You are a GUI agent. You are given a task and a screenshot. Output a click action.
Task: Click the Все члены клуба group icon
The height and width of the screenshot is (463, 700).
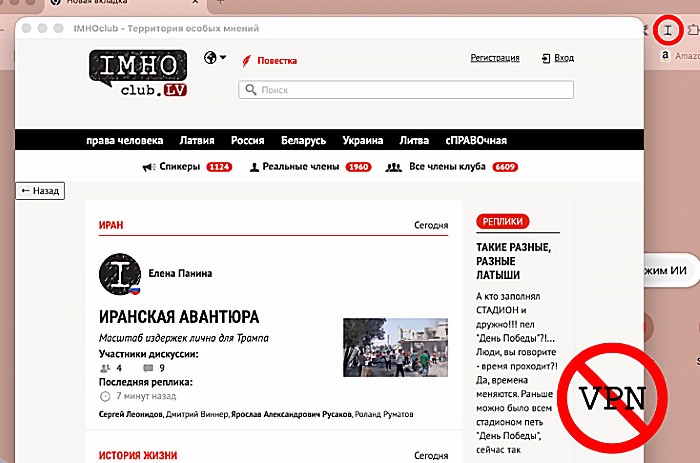pyautogui.click(x=394, y=167)
